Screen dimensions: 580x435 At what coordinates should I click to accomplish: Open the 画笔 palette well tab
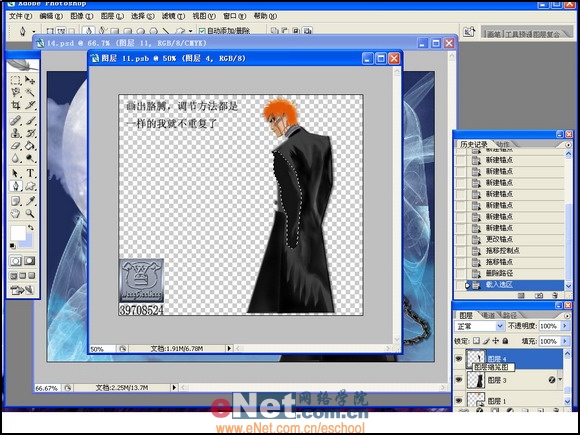(x=493, y=34)
